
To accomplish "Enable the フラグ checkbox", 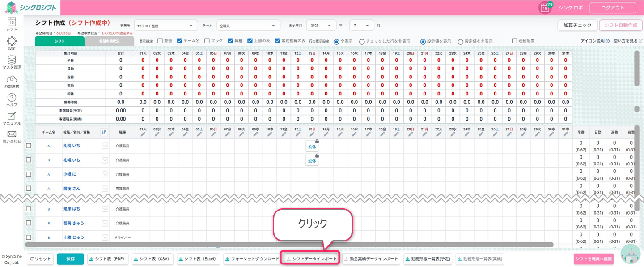I will [x=207, y=41].
